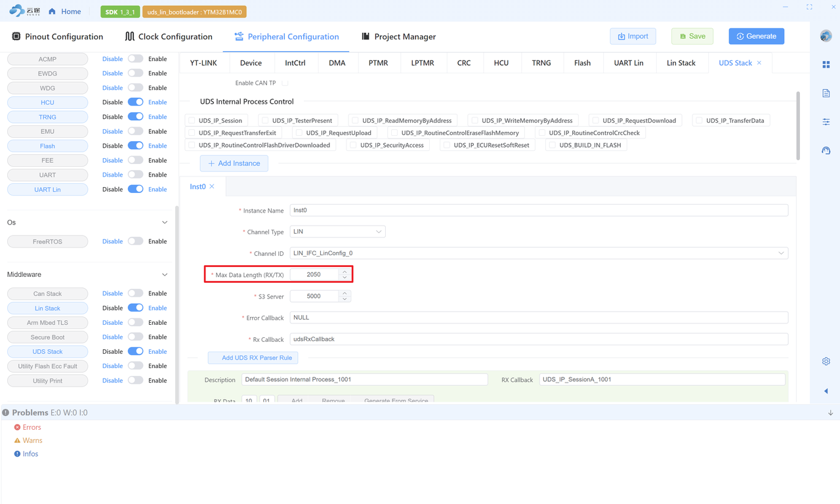Click the Generate button

[756, 36]
